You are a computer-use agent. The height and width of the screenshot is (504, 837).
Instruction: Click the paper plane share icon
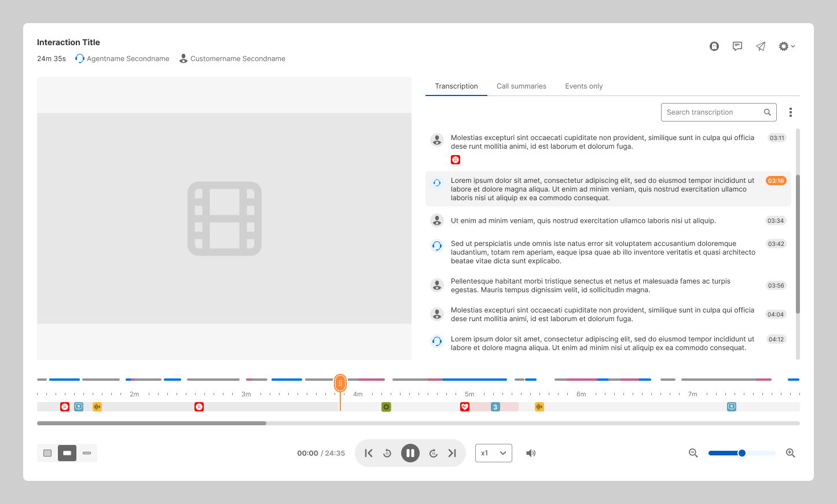(x=761, y=46)
